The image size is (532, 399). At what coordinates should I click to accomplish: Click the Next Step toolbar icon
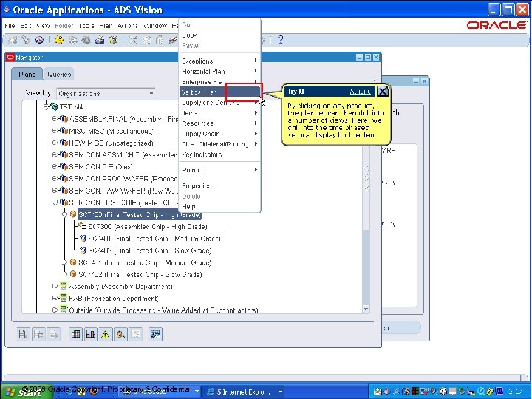pos(73,40)
